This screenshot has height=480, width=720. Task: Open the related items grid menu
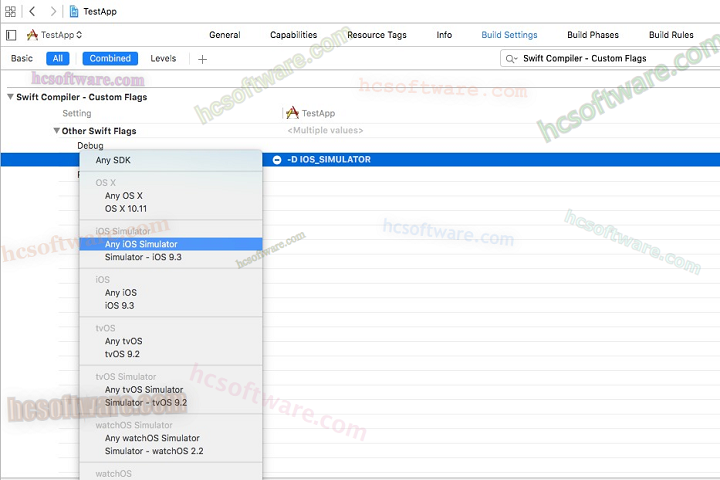coord(10,11)
